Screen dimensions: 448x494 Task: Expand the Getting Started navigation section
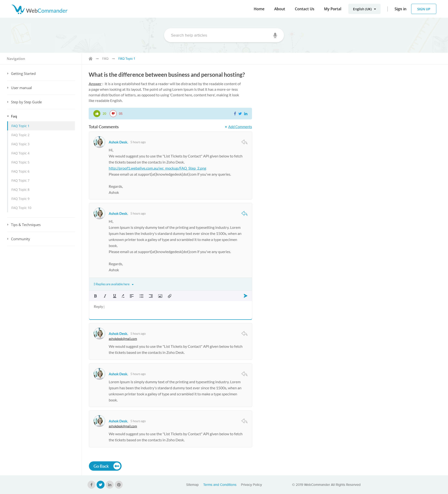pos(23,73)
